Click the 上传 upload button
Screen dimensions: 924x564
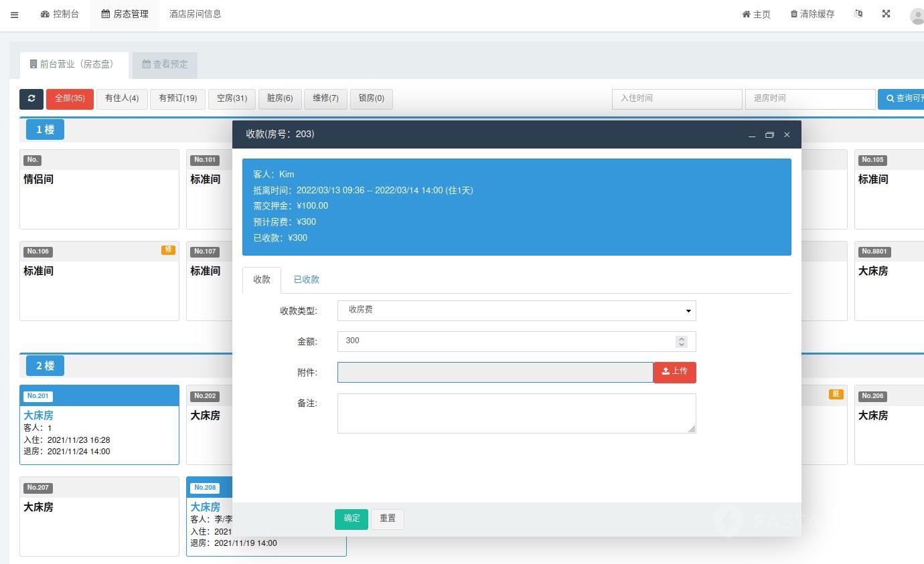(675, 373)
